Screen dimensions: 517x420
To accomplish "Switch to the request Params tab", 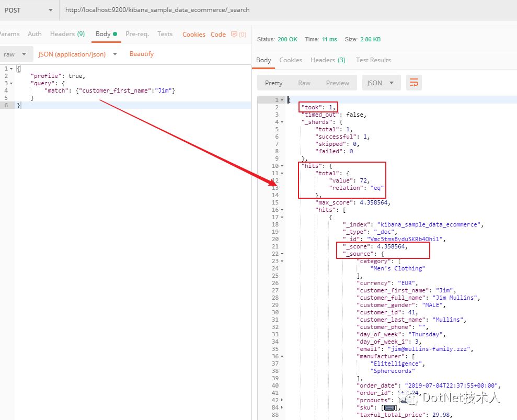I will point(9,34).
